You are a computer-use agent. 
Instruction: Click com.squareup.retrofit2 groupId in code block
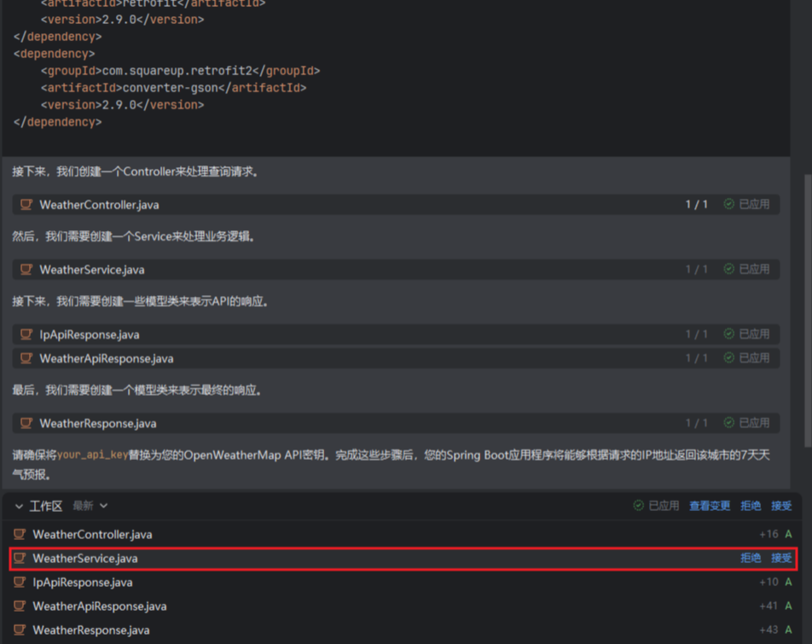177,71
